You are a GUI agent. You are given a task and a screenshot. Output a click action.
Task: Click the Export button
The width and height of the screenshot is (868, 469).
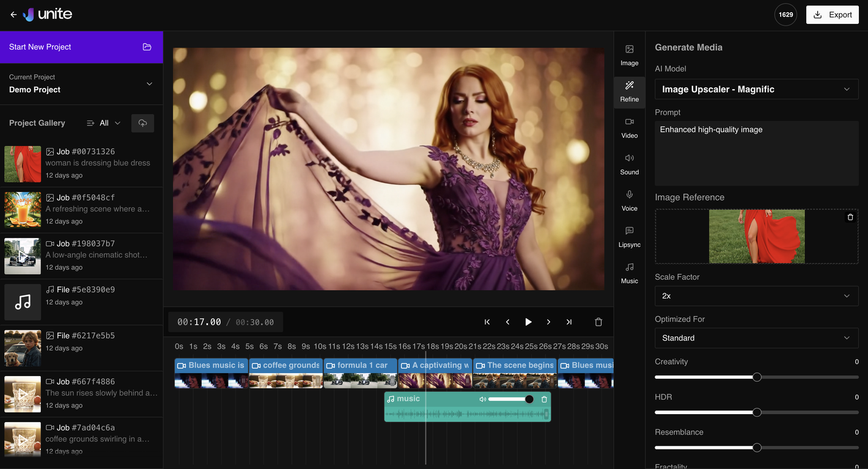(832, 15)
